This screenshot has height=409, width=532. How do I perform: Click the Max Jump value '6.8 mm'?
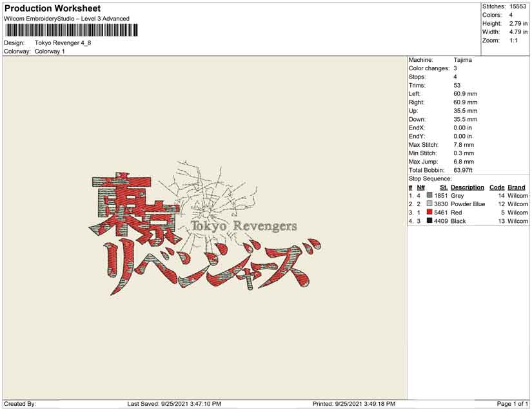pyautogui.click(x=464, y=162)
